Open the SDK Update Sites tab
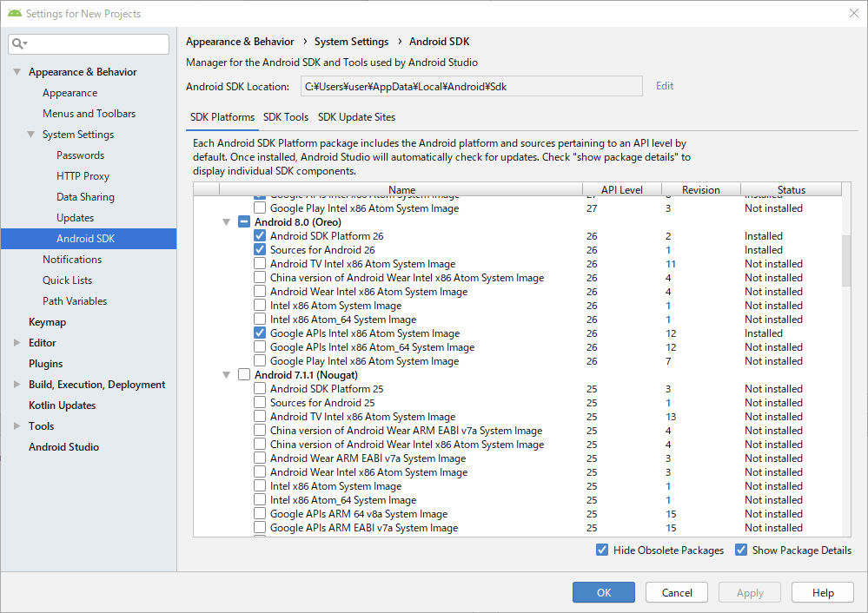 tap(356, 117)
